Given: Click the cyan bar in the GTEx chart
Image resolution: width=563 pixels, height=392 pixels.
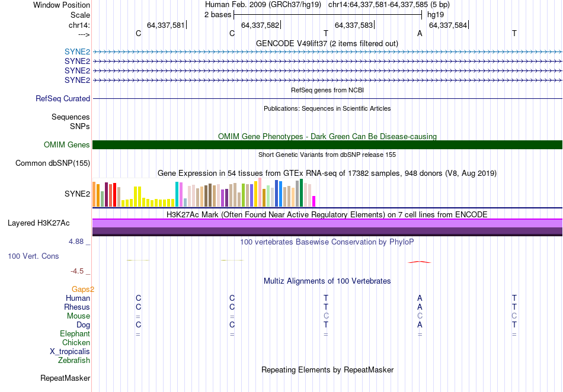Looking at the screenshot, I should tap(177, 194).
